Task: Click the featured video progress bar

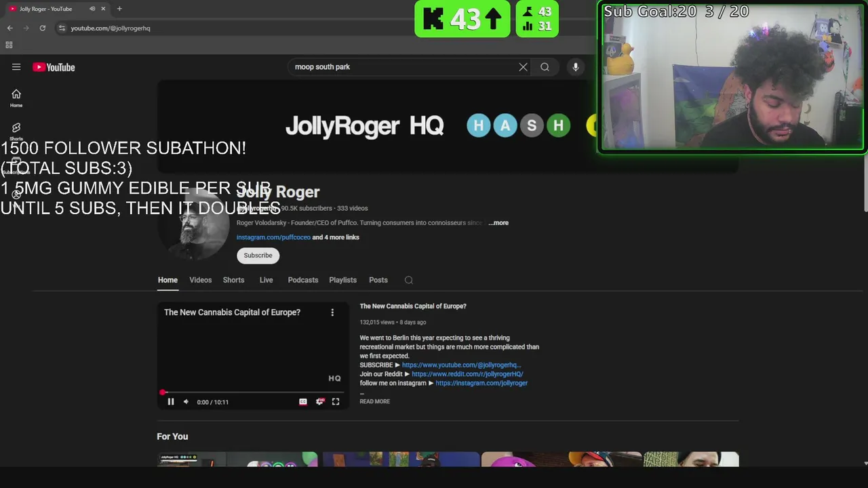Action: pos(254,392)
